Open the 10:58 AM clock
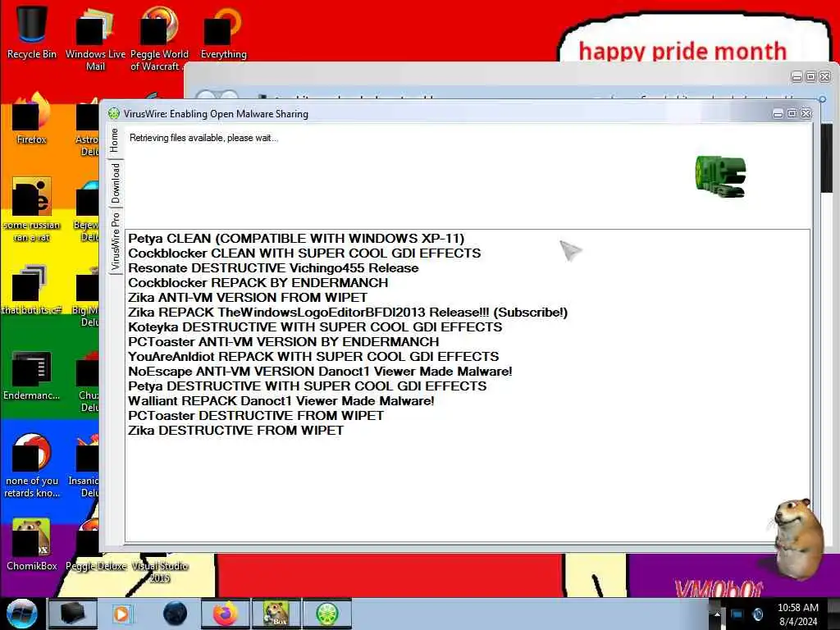840x630 pixels. click(x=797, y=614)
